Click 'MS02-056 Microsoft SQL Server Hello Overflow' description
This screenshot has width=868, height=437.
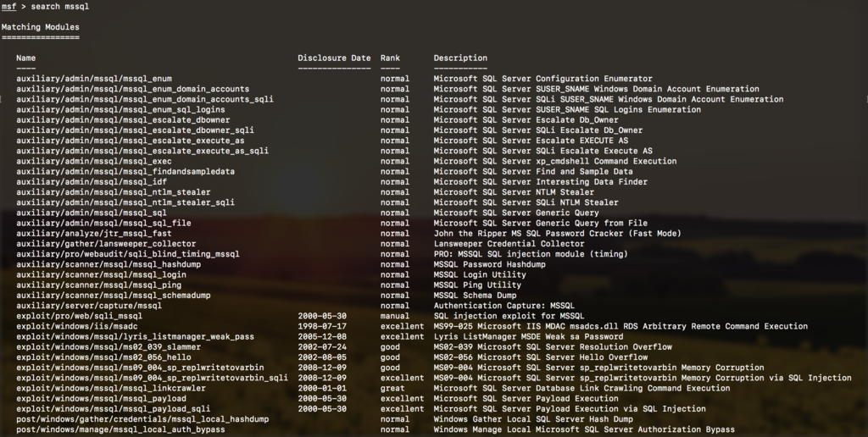tap(541, 357)
